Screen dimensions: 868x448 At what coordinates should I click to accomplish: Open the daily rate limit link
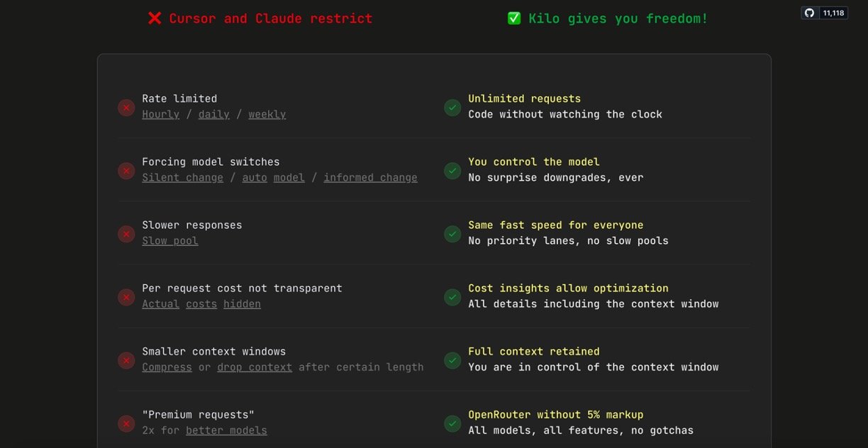pyautogui.click(x=213, y=114)
